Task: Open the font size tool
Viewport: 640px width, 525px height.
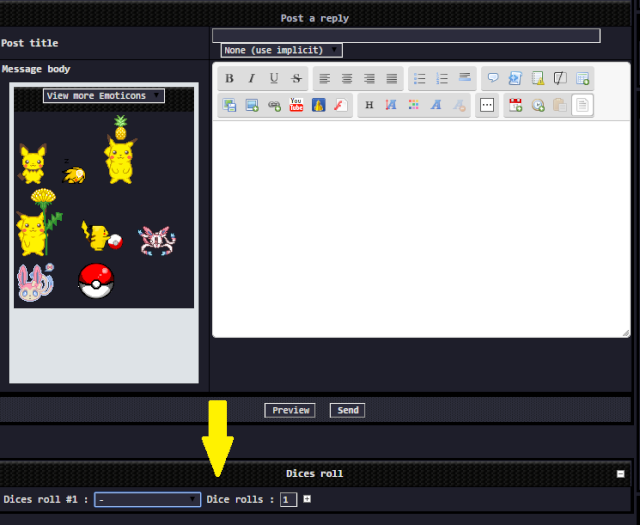Action: [391, 105]
